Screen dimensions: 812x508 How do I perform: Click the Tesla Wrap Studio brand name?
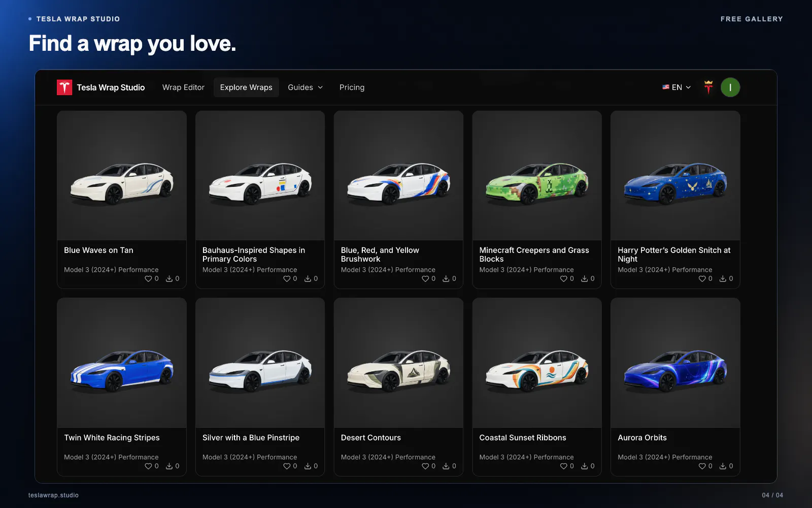(111, 87)
